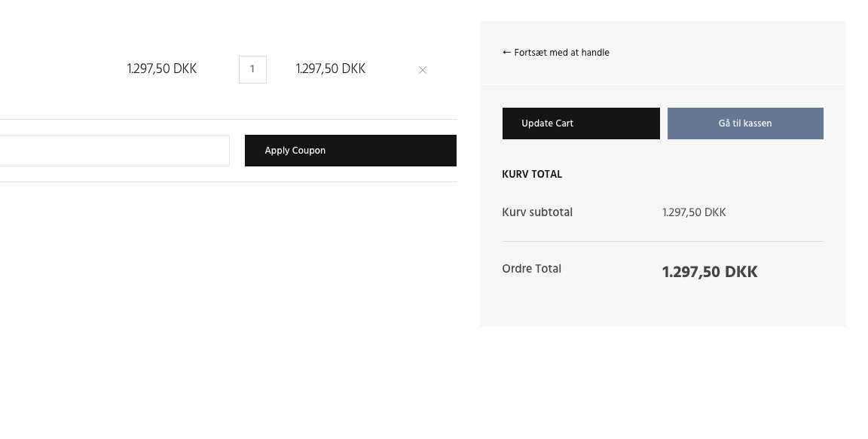Click the Update Cart button
This screenshot has width=868, height=439.
[x=581, y=123]
